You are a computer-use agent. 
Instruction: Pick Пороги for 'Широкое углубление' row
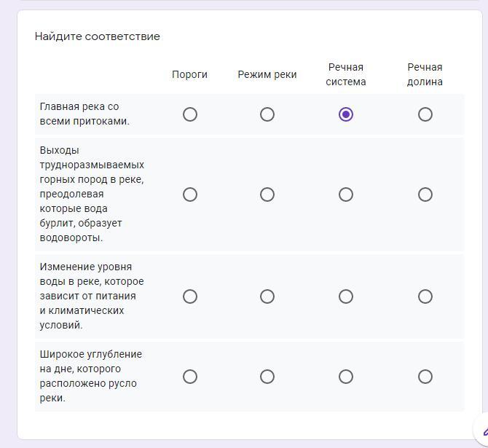click(x=190, y=377)
